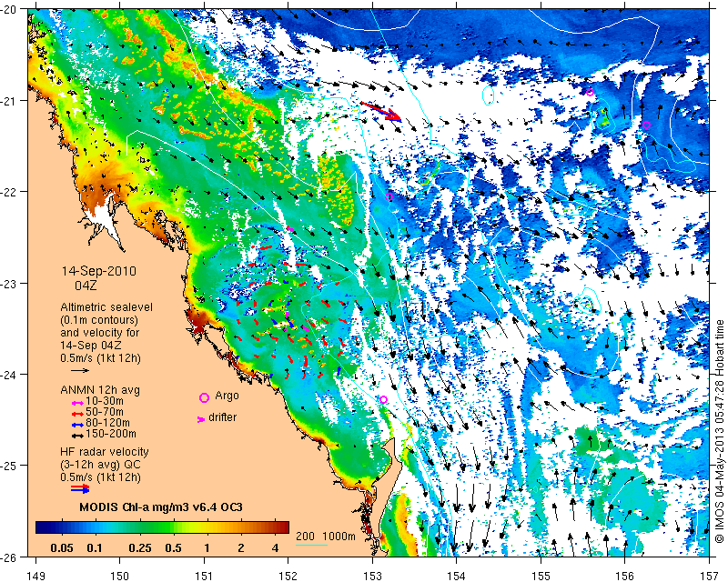The image size is (728, 582).
Task: Click longitude axis label 155
Action: click(541, 577)
